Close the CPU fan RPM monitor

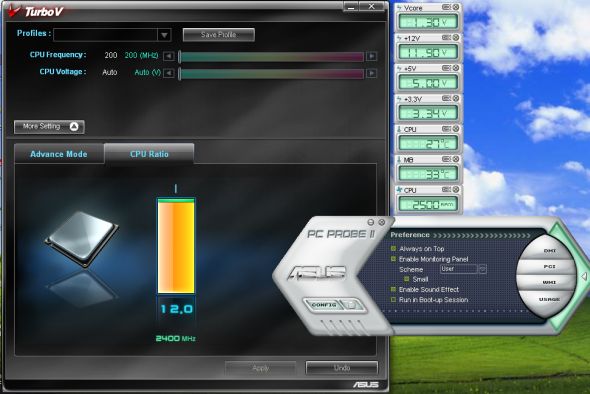click(456, 189)
